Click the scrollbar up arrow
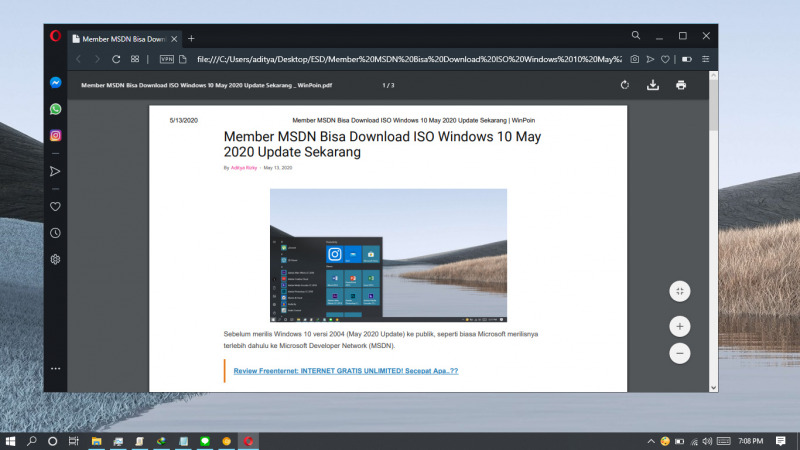The image size is (800, 450). click(713, 76)
